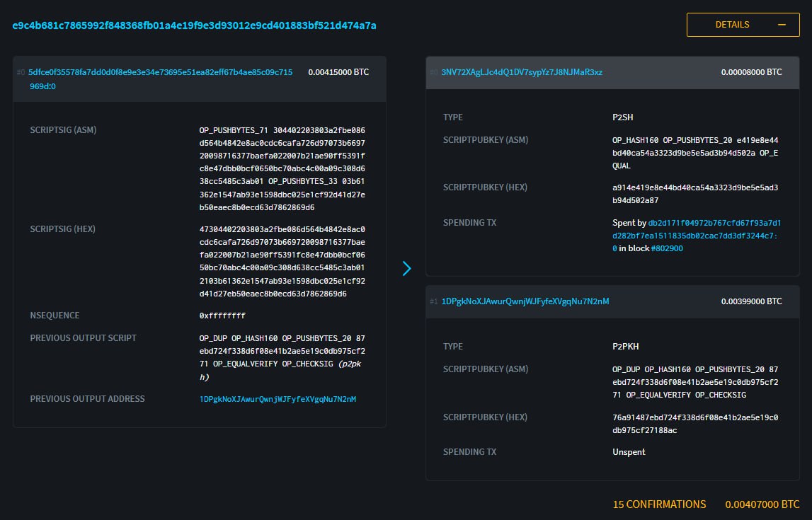Click the 0.00415000 BTC input amount
The width and height of the screenshot is (812, 520).
tap(338, 72)
